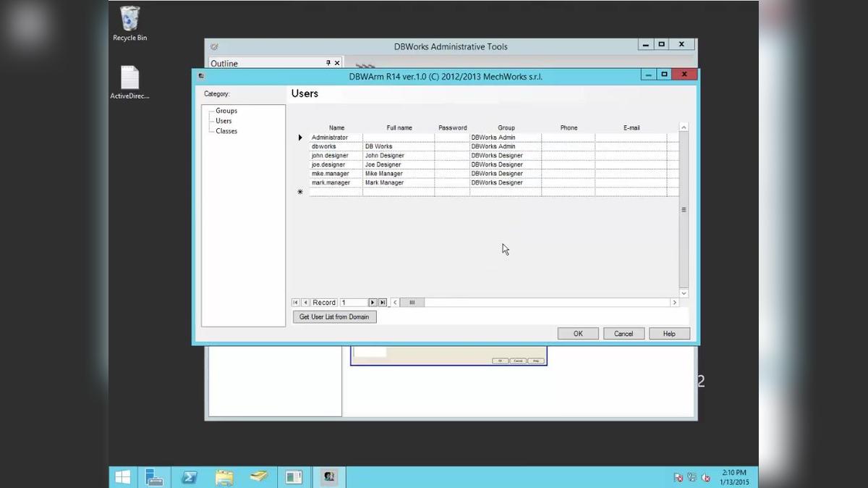
Task: Select the Administrator row selector arrow
Action: [300, 138]
